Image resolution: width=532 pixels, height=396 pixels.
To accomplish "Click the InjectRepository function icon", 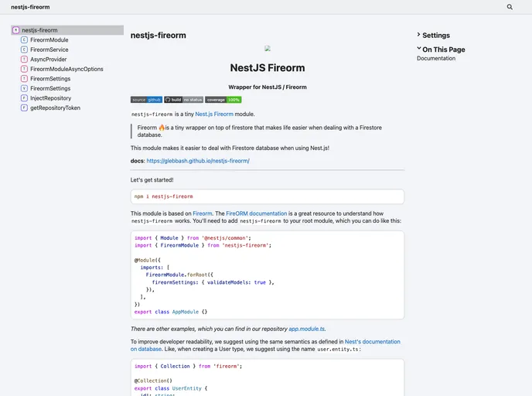I will click(x=24, y=98).
